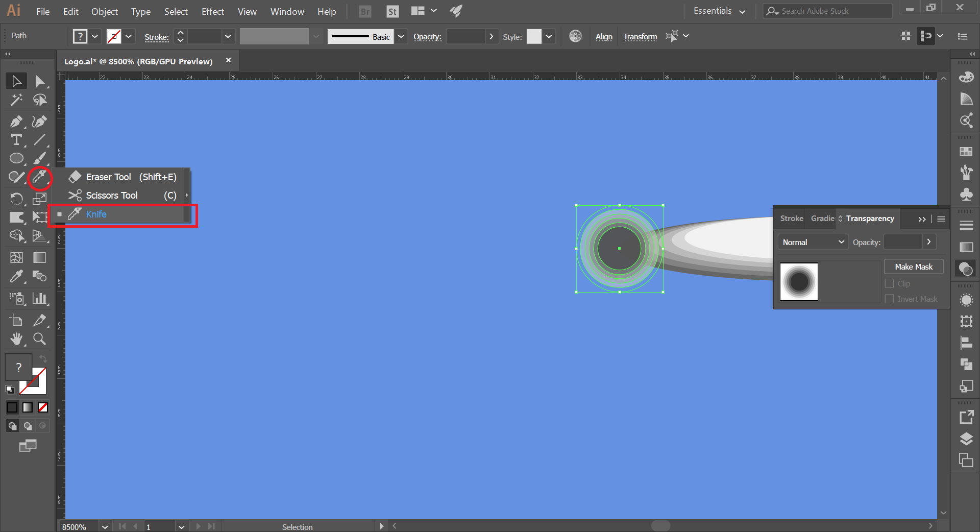Select the Lasso tool
The width and height of the screenshot is (980, 532).
tap(40, 100)
